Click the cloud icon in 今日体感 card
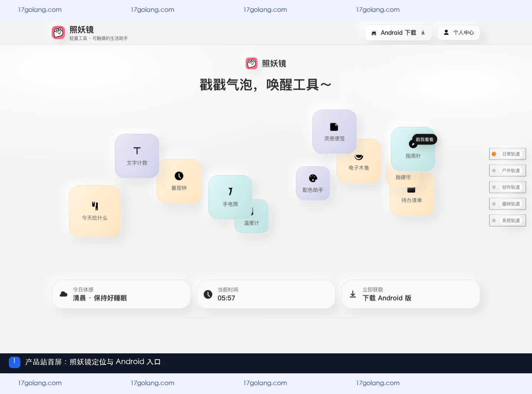The height and width of the screenshot is (394, 532). [x=64, y=294]
